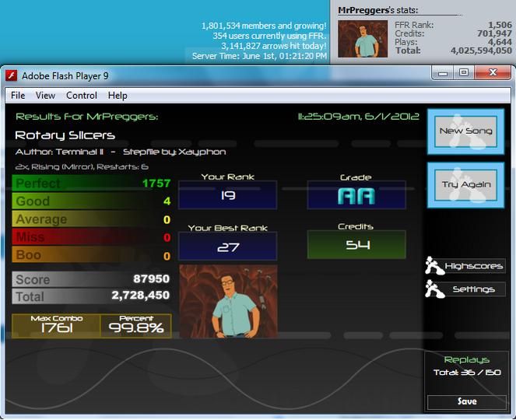This screenshot has width=516, height=420.
Task: Click the Highscores dancer icon
Action: (x=434, y=266)
